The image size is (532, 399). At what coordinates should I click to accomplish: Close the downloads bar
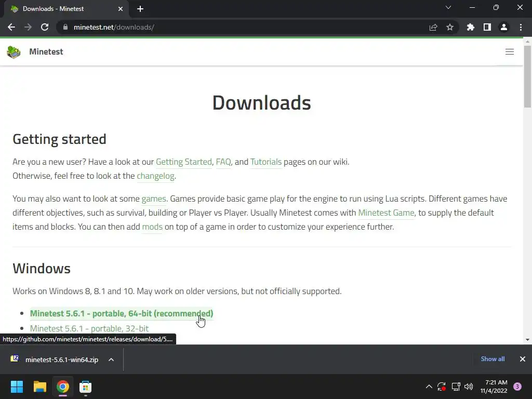[x=523, y=359]
